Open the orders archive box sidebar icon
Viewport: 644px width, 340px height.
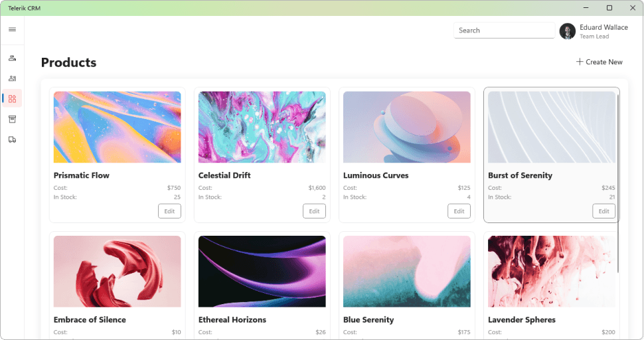13,119
